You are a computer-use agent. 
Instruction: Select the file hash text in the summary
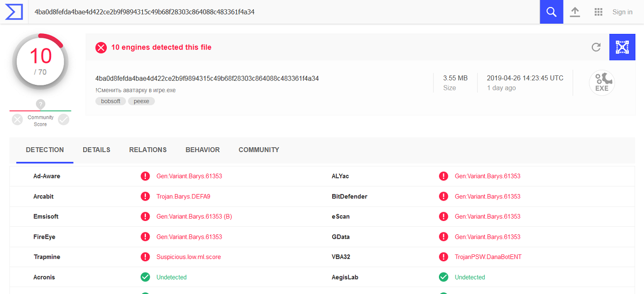(x=207, y=78)
